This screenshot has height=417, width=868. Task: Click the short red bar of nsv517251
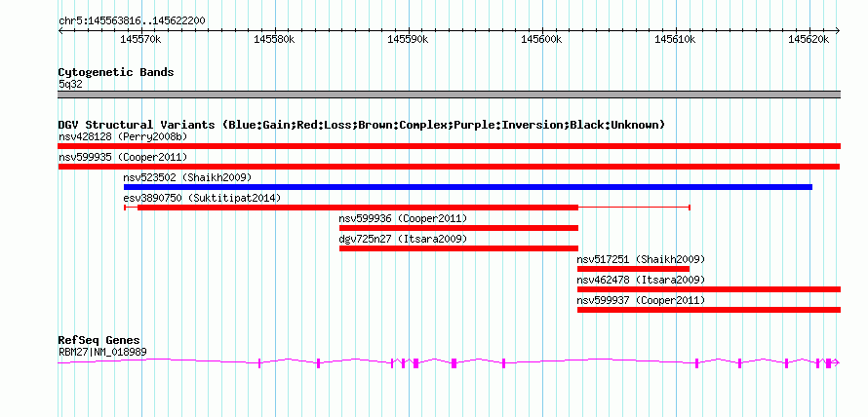click(633, 269)
